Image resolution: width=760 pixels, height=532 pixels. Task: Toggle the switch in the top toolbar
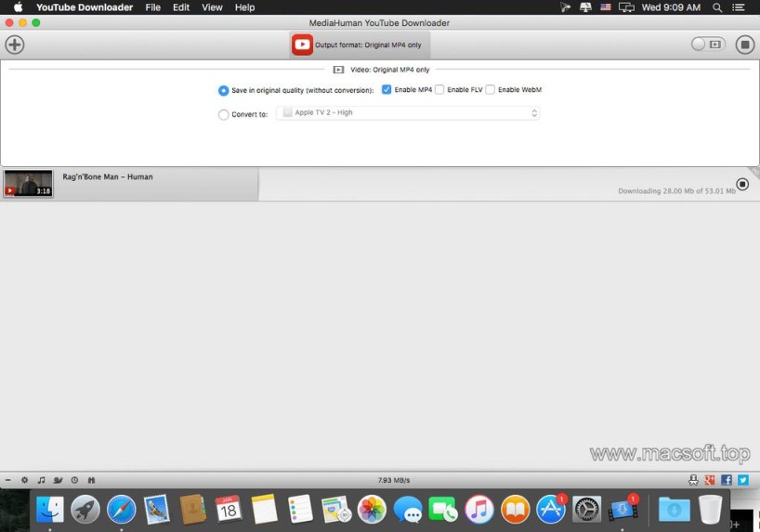[707, 45]
